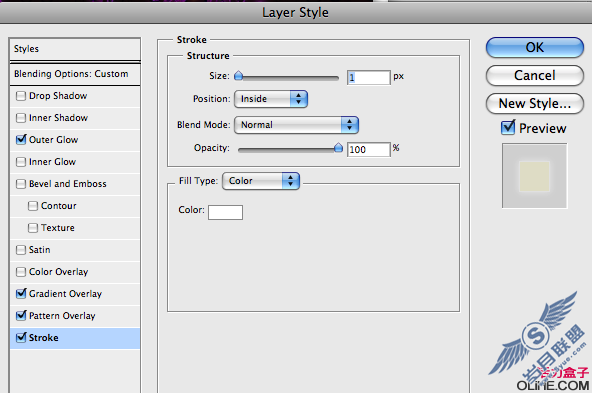Viewport: 592px width, 393px height.
Task: Select the Bevel and Emboss label
Action: click(68, 184)
